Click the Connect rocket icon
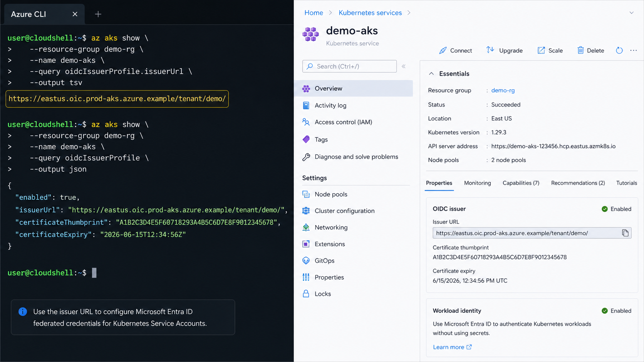 pos(443,50)
